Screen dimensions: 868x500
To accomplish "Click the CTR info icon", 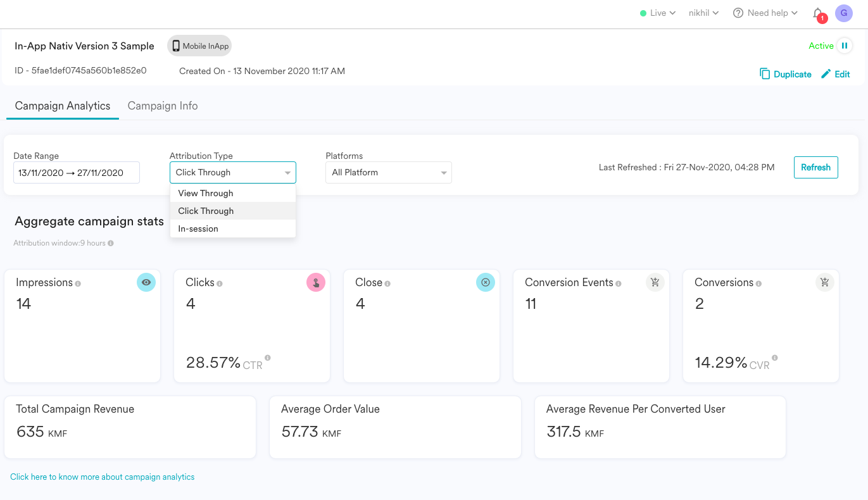I will pos(268,358).
